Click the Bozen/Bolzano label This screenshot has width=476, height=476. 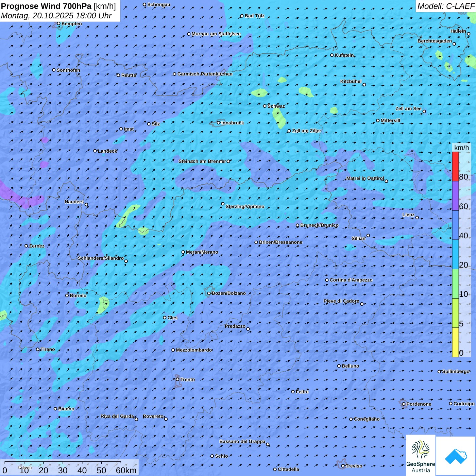pyautogui.click(x=228, y=293)
